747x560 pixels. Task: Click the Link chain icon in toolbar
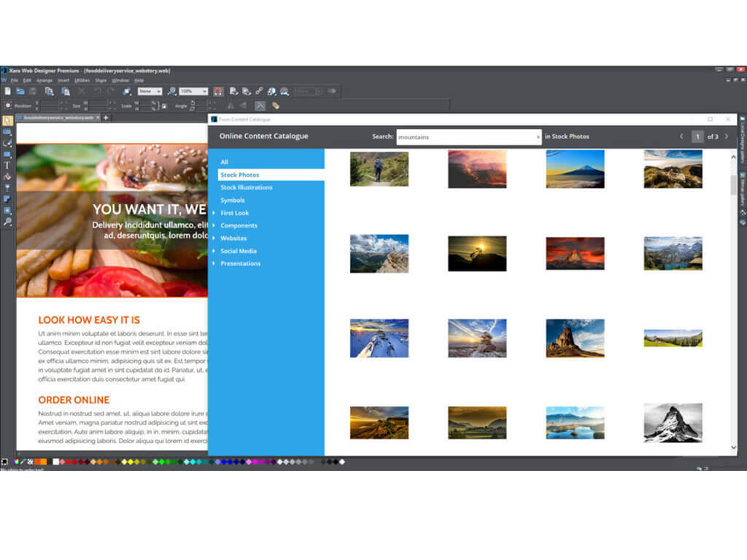259,91
